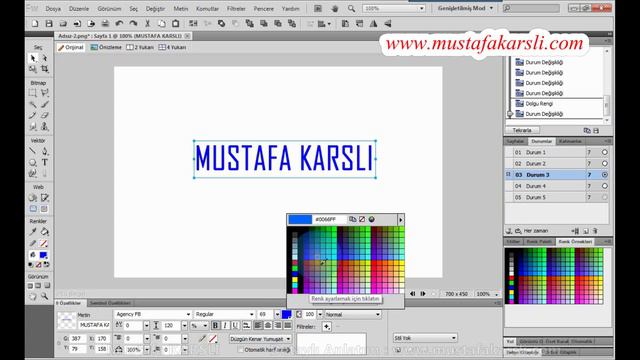Select the Subselection tool

44,58
